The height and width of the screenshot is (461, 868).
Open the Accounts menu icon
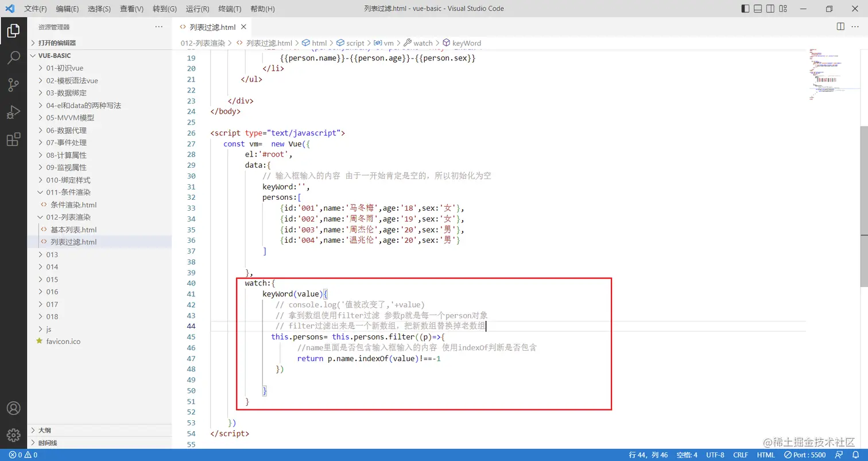(x=13, y=408)
